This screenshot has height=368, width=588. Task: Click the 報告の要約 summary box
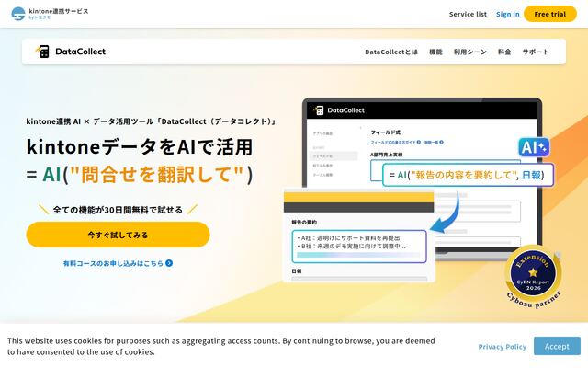(359, 247)
